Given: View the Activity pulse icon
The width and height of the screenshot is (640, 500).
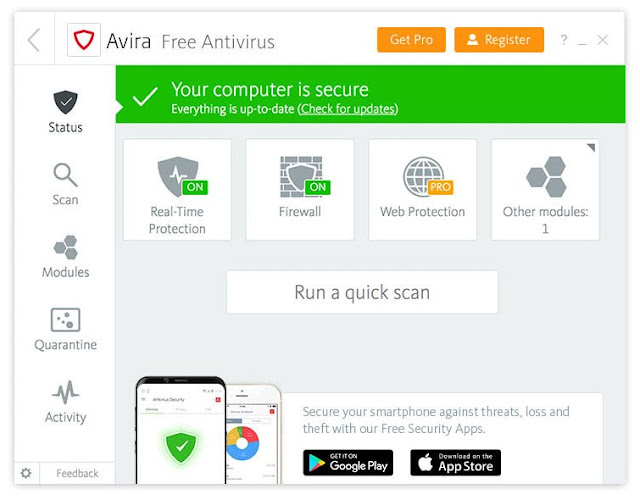Looking at the screenshot, I should 65,392.
